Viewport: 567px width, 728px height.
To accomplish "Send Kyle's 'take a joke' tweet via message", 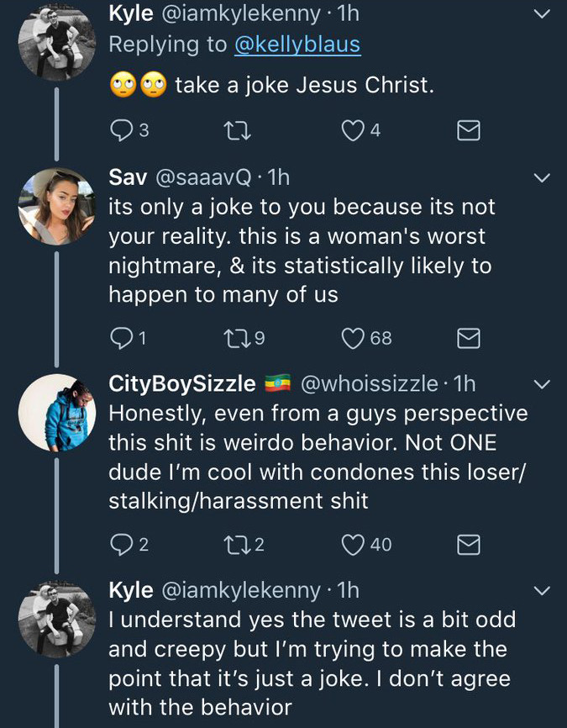I will pos(468,130).
